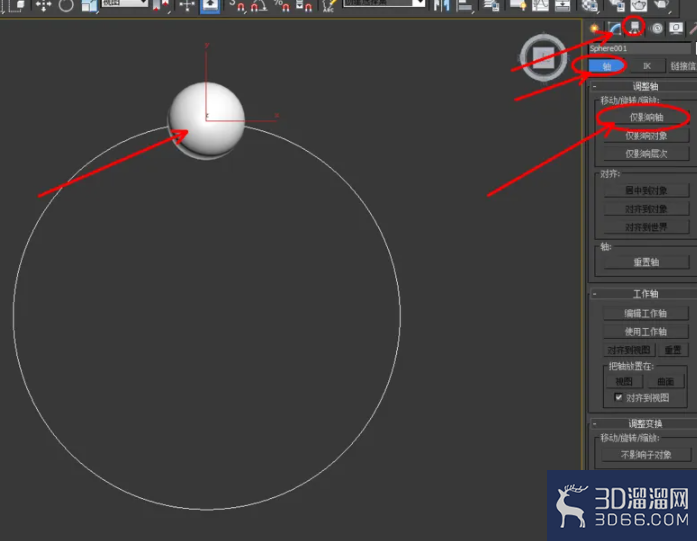
Task: Click the ViewCube in the viewport
Action: tap(543, 57)
